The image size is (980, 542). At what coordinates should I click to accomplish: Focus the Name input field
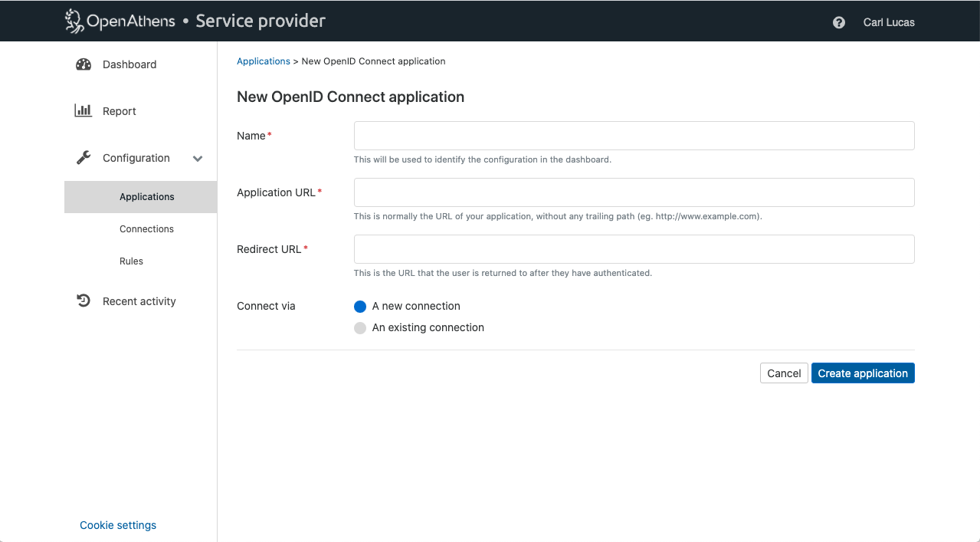pyautogui.click(x=634, y=136)
